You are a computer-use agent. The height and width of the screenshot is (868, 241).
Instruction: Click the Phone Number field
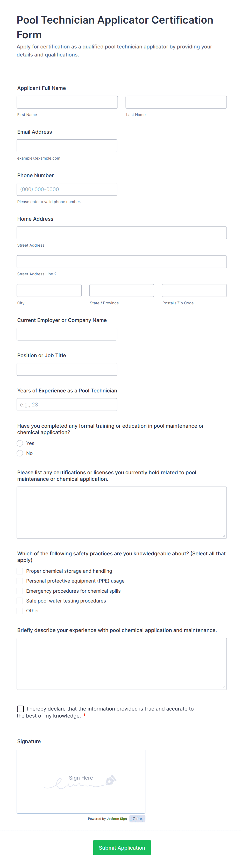[67, 189]
